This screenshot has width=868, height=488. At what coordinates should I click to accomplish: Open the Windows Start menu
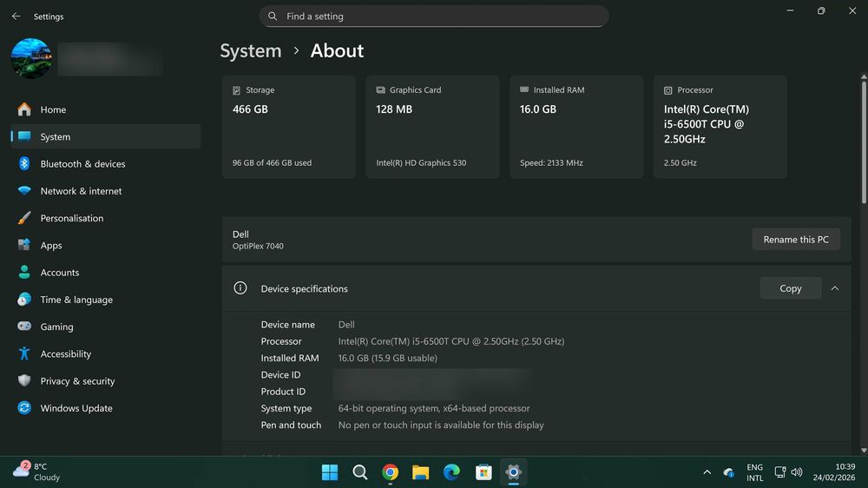(330, 472)
